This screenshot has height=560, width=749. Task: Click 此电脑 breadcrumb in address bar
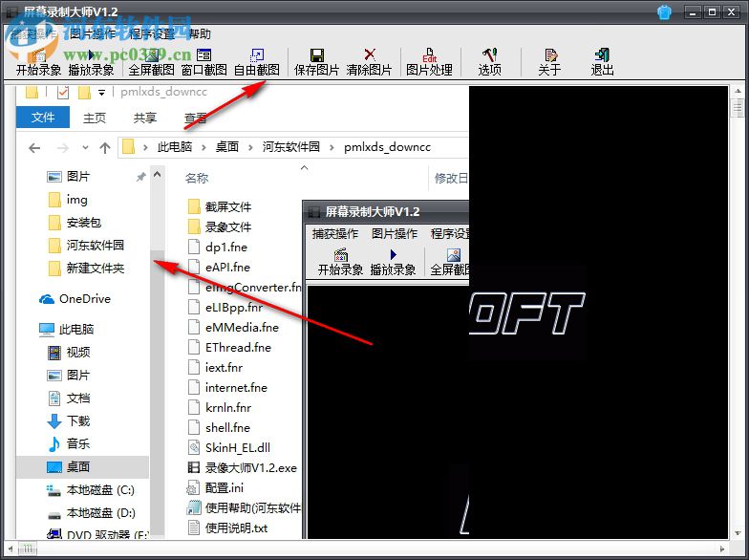[x=175, y=147]
